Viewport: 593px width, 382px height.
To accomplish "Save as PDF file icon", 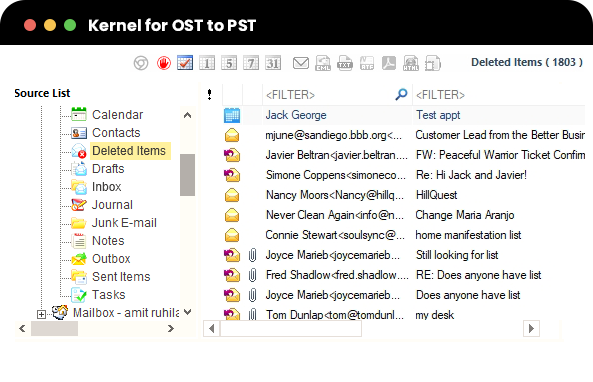I will pyautogui.click(x=389, y=63).
